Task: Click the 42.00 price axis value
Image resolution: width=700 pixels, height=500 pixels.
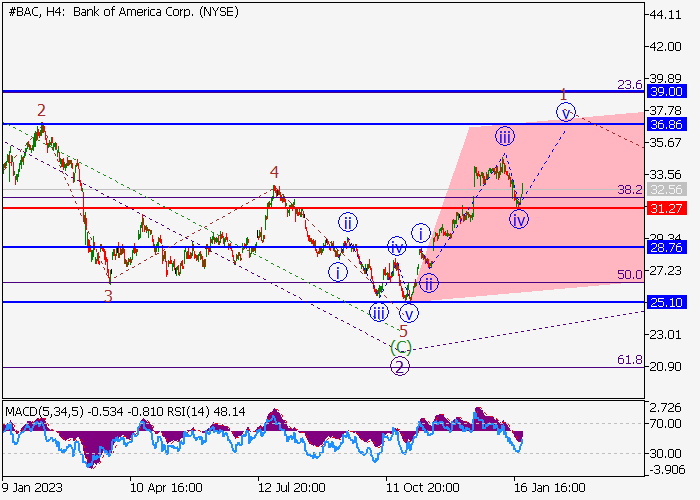Action: click(x=665, y=47)
